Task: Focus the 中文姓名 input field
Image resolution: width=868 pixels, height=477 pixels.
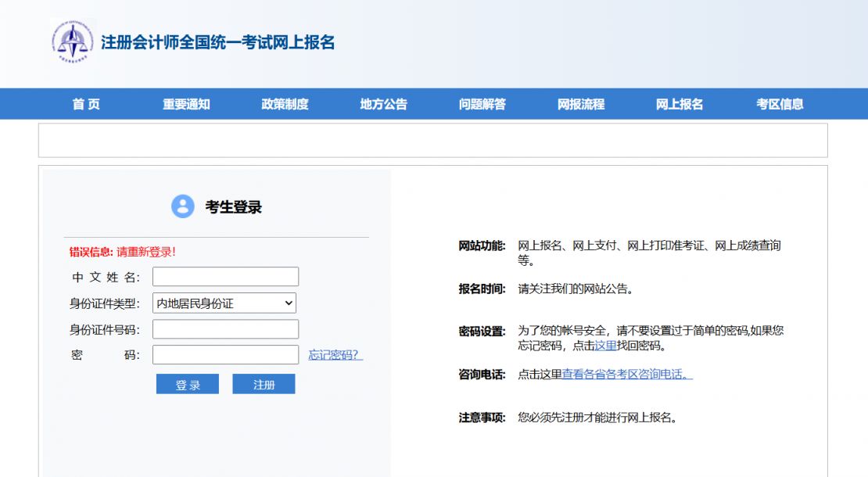Action: pos(226,277)
